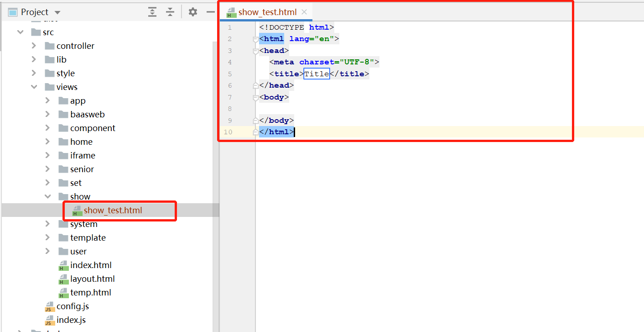Open the Project view dropdown
The height and width of the screenshot is (332, 644).
tap(57, 12)
